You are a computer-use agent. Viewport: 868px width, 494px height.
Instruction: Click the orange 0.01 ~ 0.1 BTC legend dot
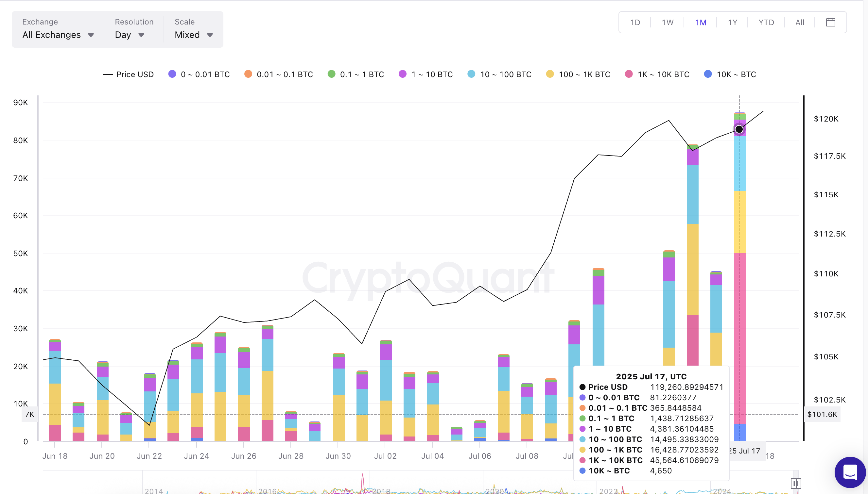(x=248, y=74)
